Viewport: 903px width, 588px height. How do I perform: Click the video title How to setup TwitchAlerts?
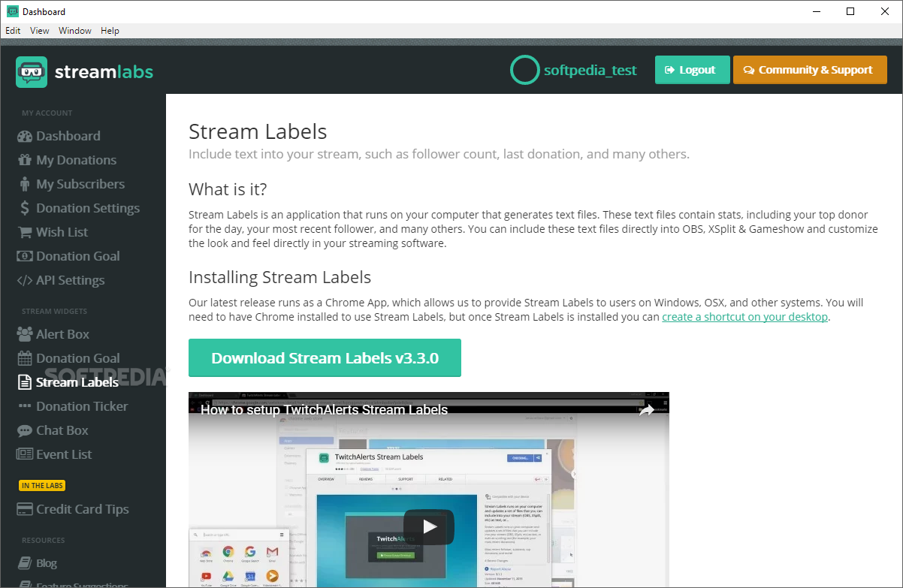pos(325,410)
